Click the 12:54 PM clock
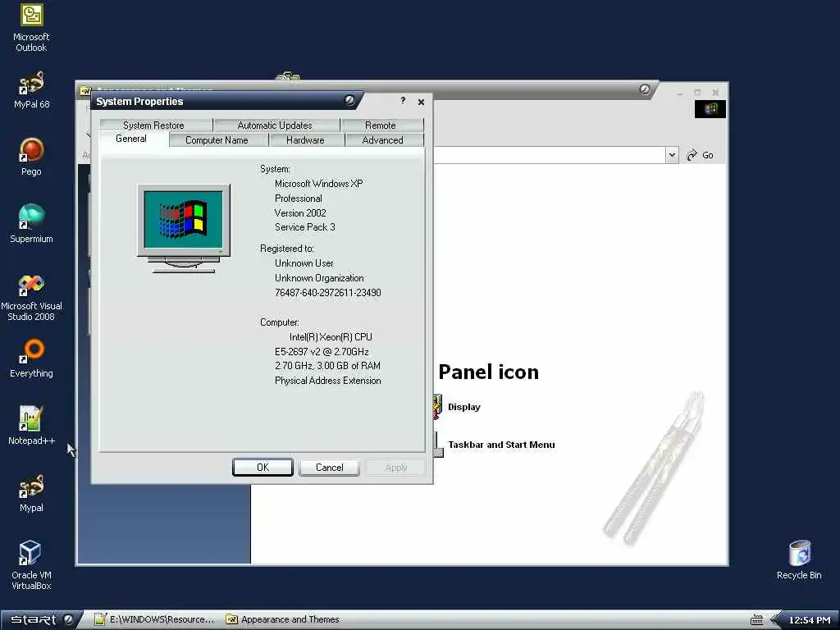This screenshot has width=840, height=630. point(810,620)
